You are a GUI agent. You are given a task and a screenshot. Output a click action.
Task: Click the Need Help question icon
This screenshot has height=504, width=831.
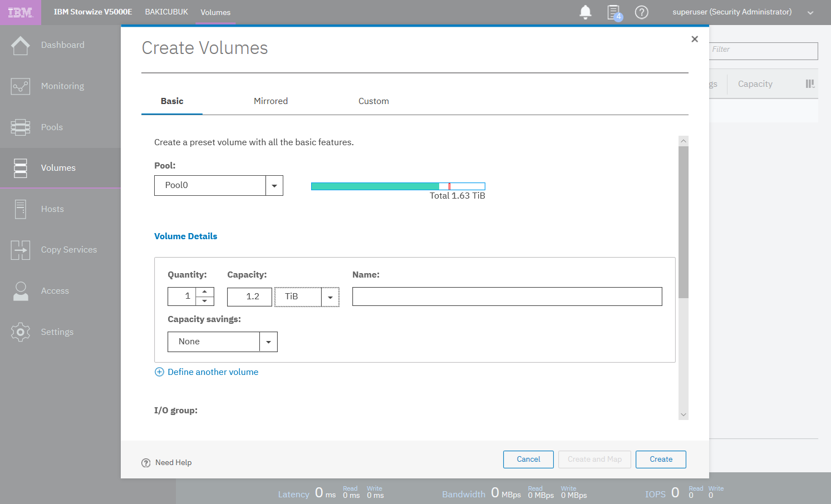(146, 463)
